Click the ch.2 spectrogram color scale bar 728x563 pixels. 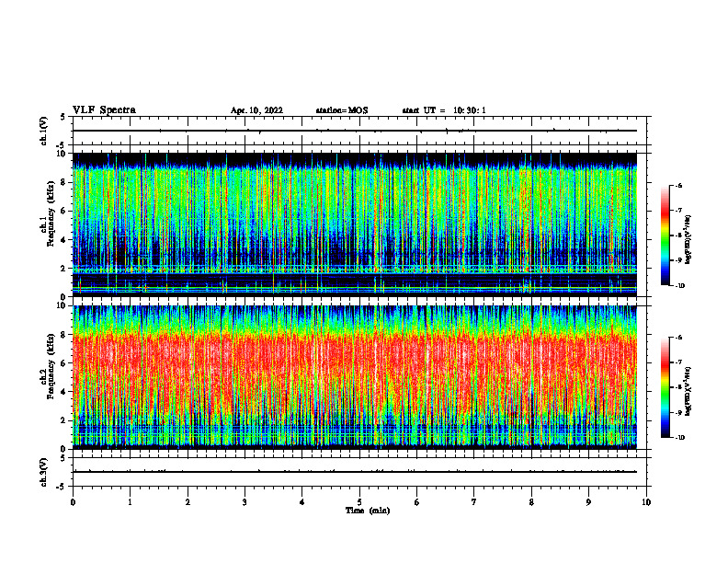tap(665, 387)
